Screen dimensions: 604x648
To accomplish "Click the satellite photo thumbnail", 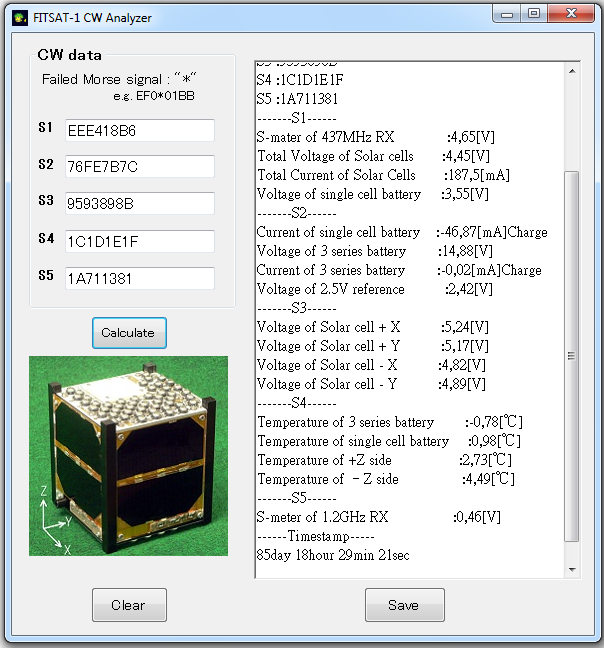I will (128, 456).
